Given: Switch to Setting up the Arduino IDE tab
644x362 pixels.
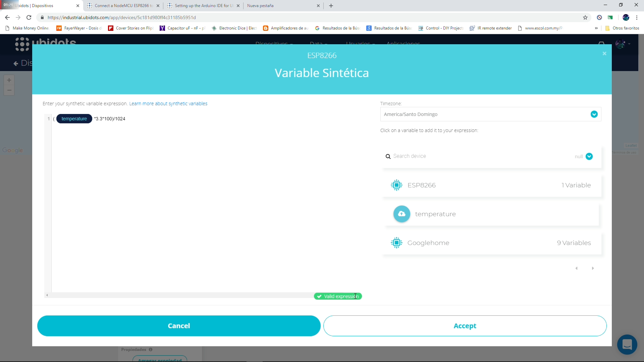Looking at the screenshot, I should (203, 6).
